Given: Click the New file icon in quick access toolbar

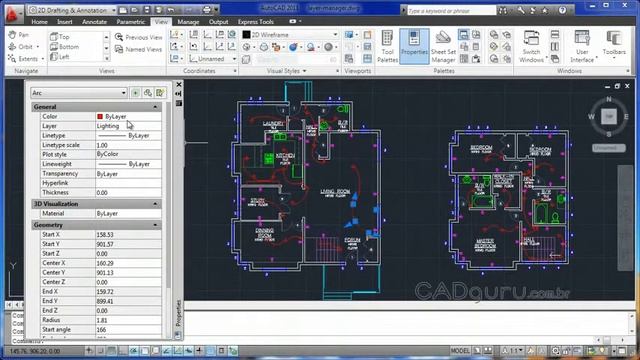Looking at the screenshot, I should (x=123, y=10).
